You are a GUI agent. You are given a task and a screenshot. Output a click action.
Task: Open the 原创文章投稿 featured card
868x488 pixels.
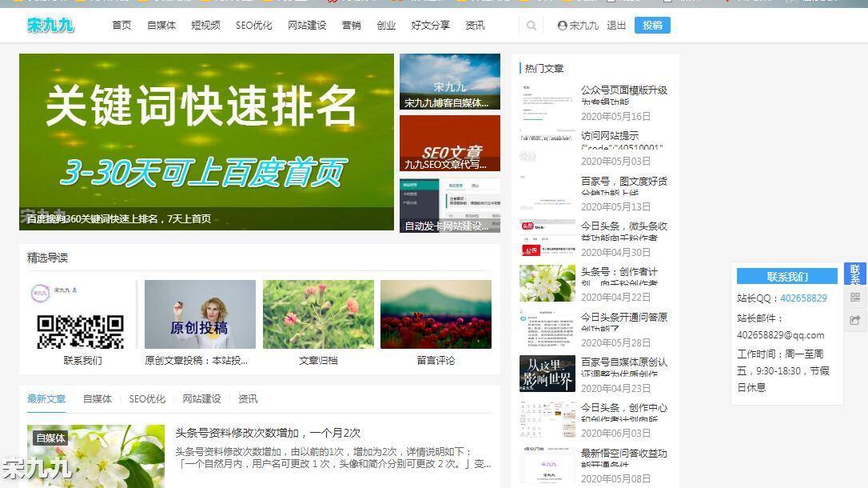[200, 323]
